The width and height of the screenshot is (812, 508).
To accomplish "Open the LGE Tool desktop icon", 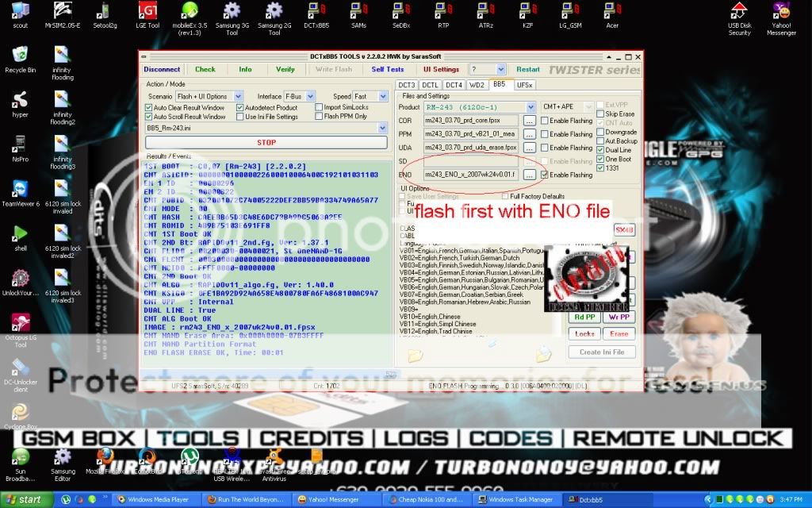I will (147, 12).
